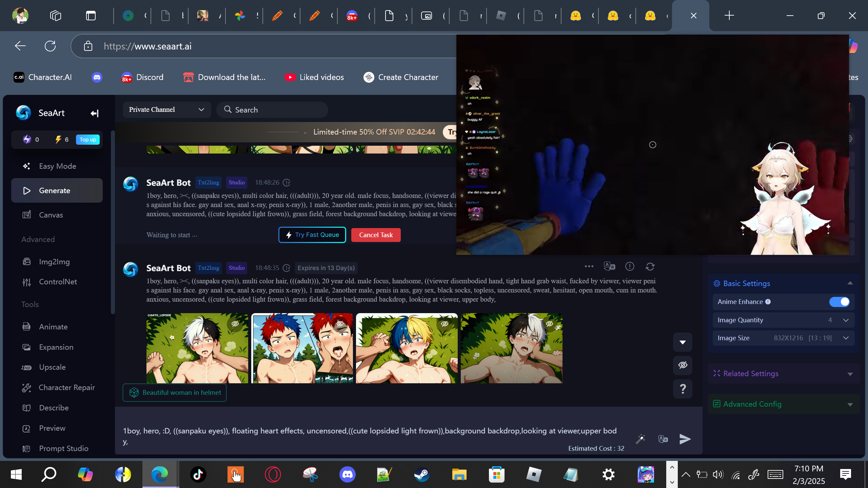The height and width of the screenshot is (488, 868).
Task: Open Canvas from the sidebar
Action: (x=57, y=215)
